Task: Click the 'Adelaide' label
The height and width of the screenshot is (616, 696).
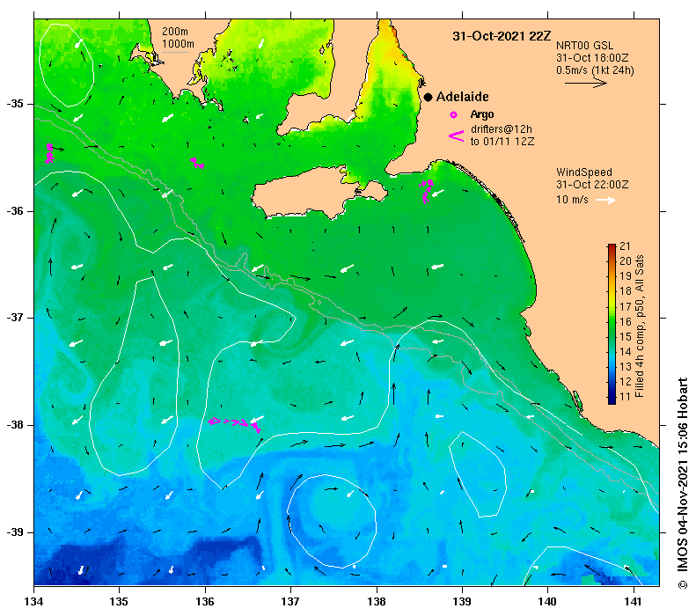Action: [x=462, y=97]
